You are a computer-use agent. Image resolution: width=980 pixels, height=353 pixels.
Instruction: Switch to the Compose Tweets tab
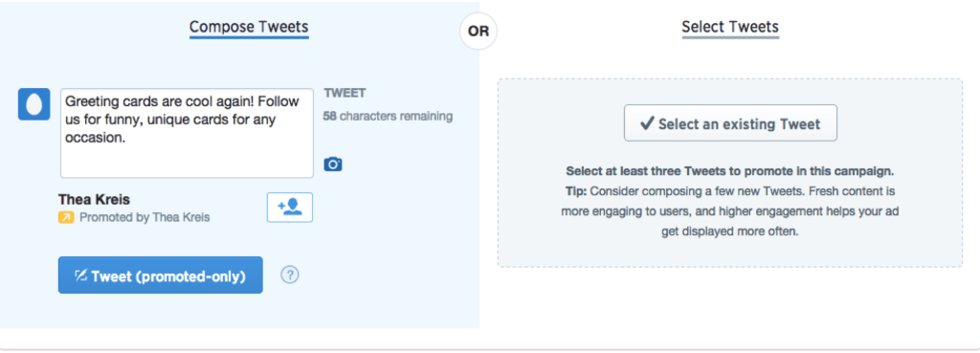[249, 27]
